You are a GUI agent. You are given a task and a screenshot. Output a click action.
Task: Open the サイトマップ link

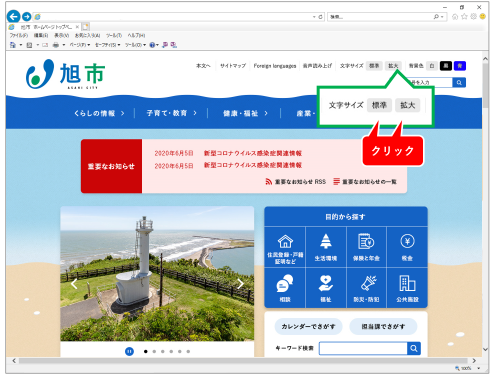[233, 66]
